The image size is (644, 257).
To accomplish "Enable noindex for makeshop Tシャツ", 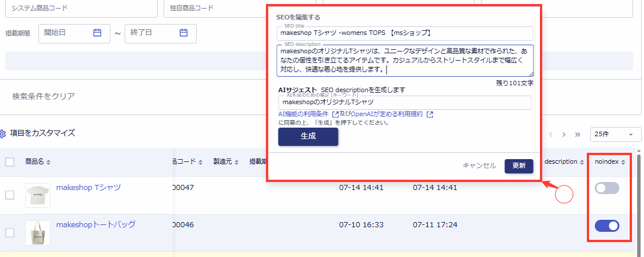I will [x=607, y=188].
